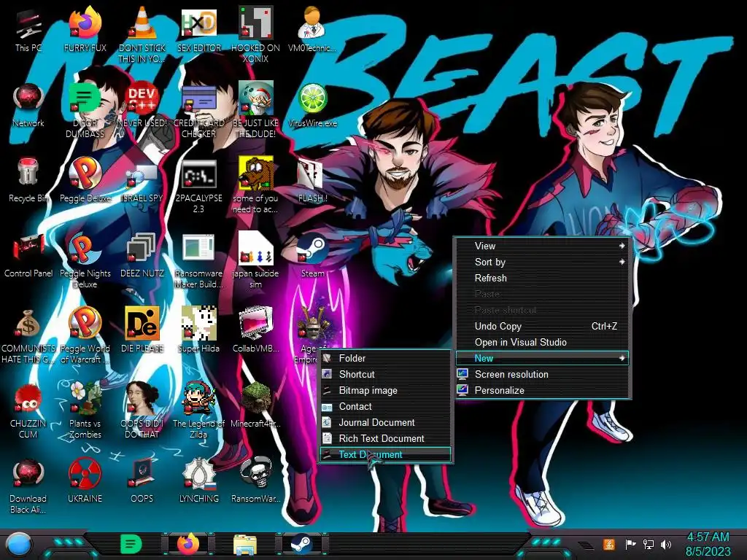The height and width of the screenshot is (560, 747).
Task: Open Screen resolution from context menu
Action: click(x=543, y=374)
